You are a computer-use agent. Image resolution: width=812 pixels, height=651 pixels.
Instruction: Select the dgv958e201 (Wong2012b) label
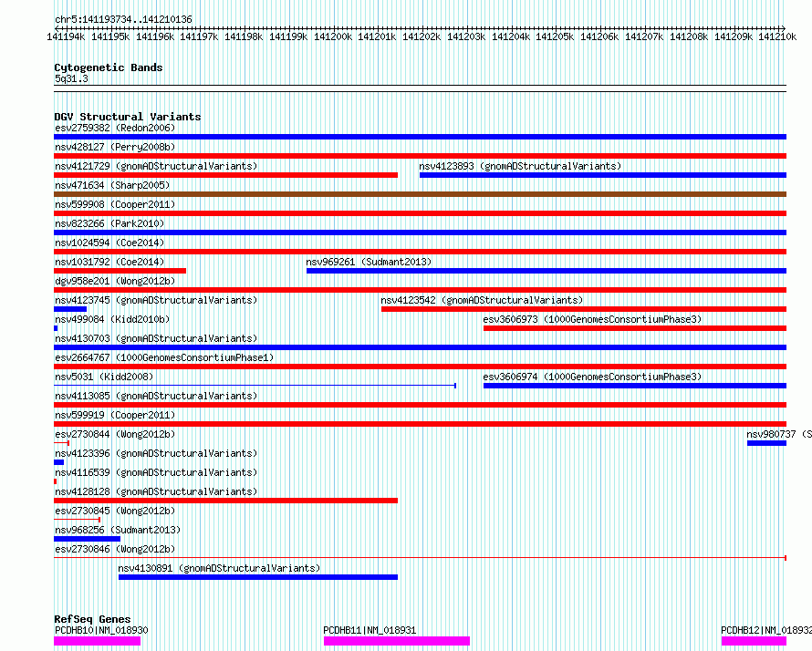point(115,281)
